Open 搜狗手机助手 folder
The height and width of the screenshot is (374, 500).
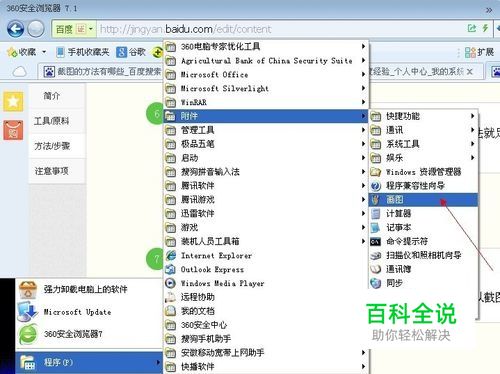[x=266, y=339]
